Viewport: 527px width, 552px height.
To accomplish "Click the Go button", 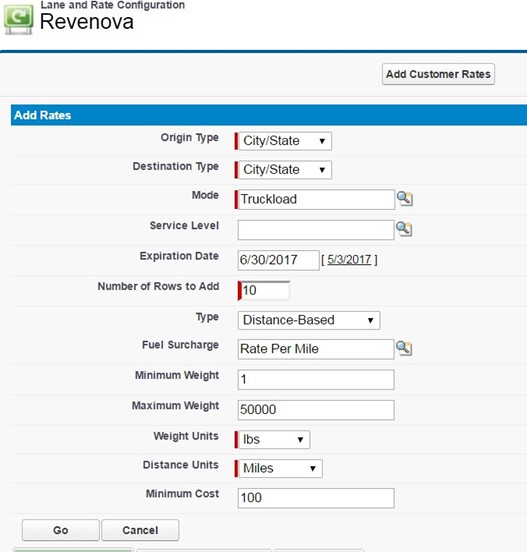I will [x=61, y=530].
